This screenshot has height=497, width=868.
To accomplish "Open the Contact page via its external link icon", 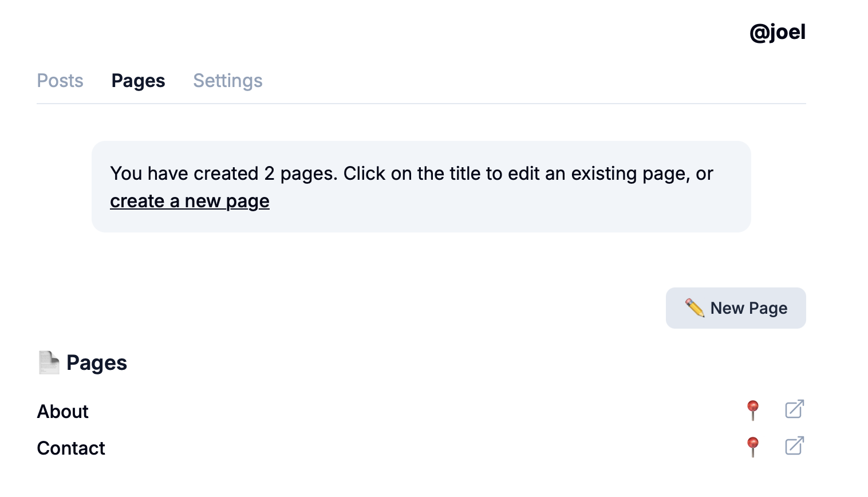I will coord(794,446).
